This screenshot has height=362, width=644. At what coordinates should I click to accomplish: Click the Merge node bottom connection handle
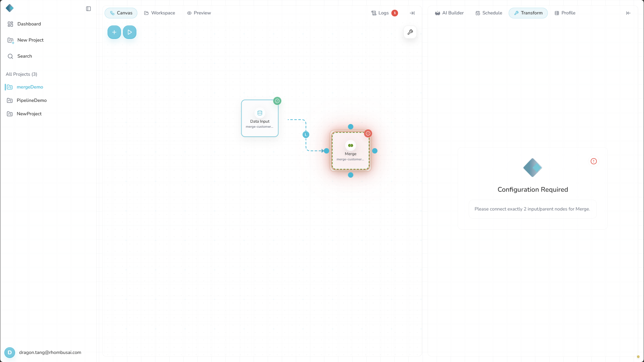350,175
